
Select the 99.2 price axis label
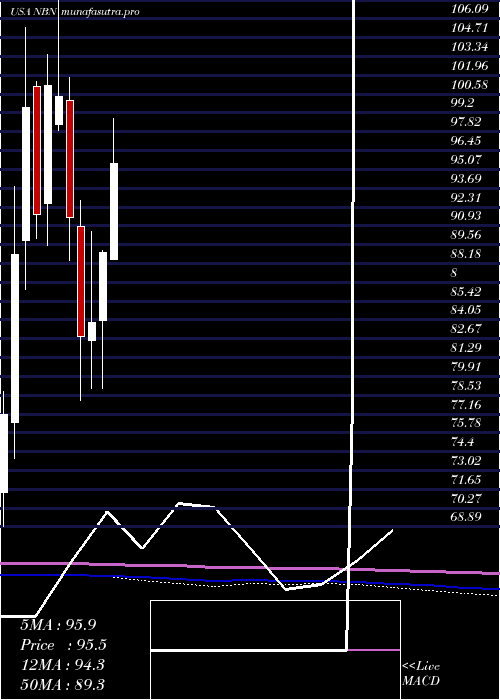pos(462,103)
